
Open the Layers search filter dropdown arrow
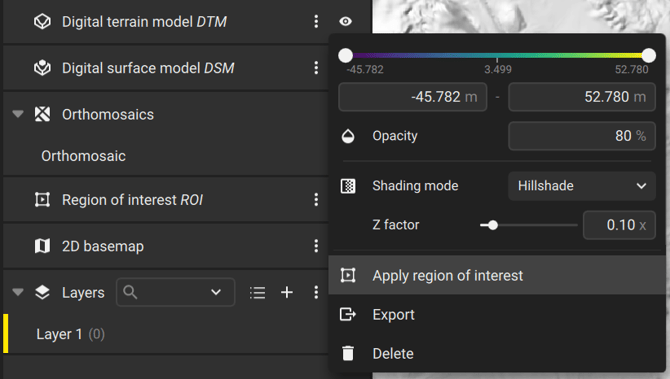(216, 292)
